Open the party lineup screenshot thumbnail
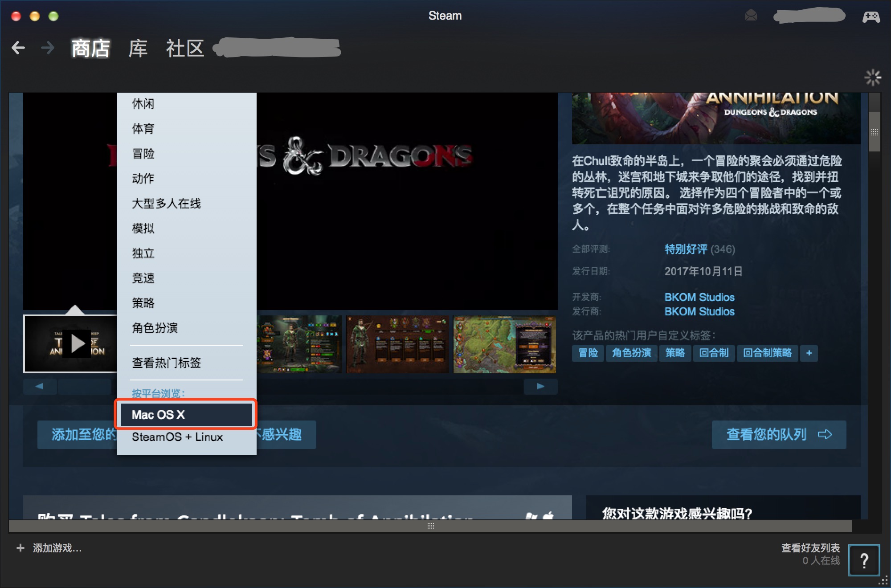Image resolution: width=891 pixels, height=588 pixels. [397, 344]
